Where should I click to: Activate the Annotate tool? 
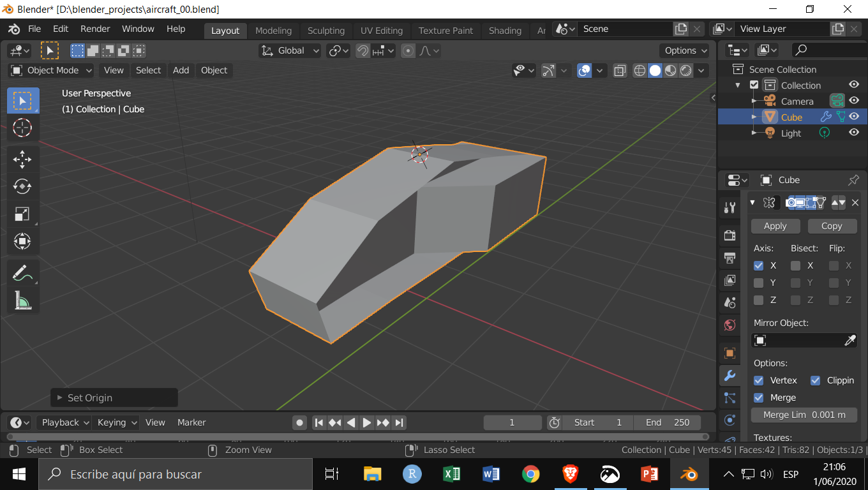click(x=22, y=272)
